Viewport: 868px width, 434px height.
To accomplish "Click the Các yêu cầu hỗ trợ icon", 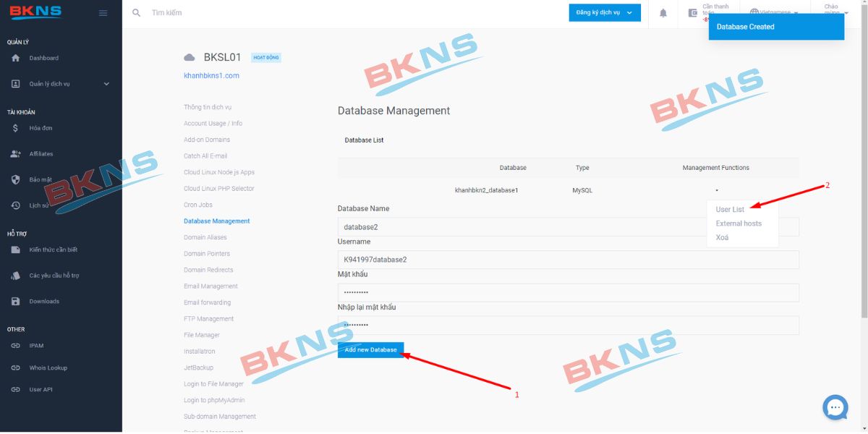I will click(16, 276).
